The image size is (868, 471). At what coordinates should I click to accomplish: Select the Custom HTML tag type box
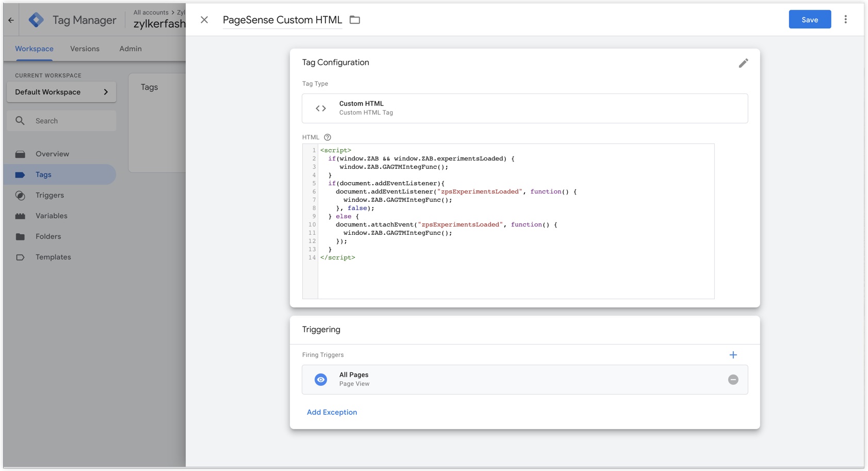click(525, 108)
